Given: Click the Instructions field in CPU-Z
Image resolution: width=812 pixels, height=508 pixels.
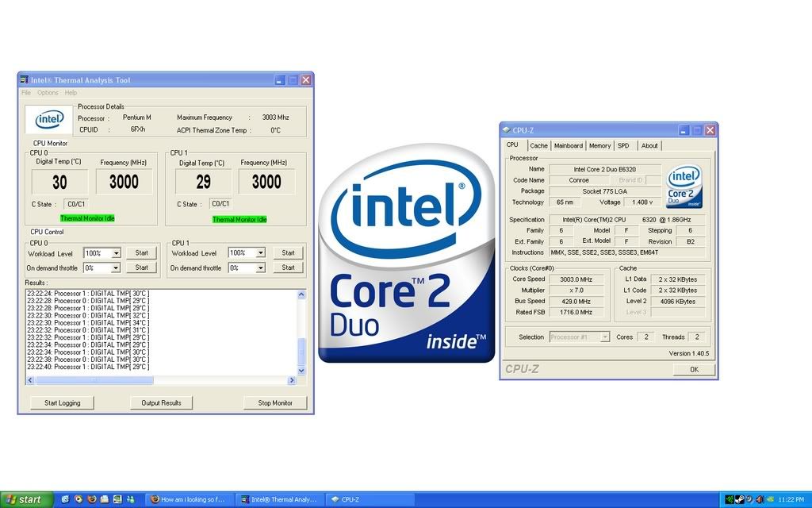Looking at the screenshot, I should point(627,252).
